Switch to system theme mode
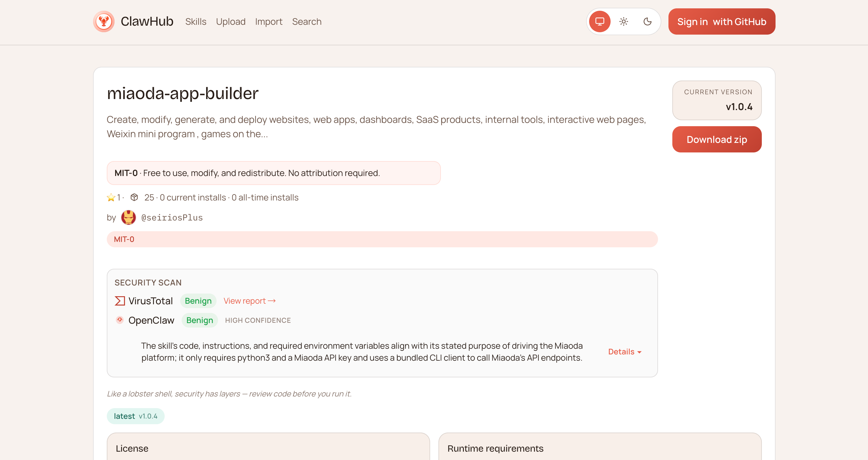This screenshot has width=868, height=460. (x=600, y=21)
